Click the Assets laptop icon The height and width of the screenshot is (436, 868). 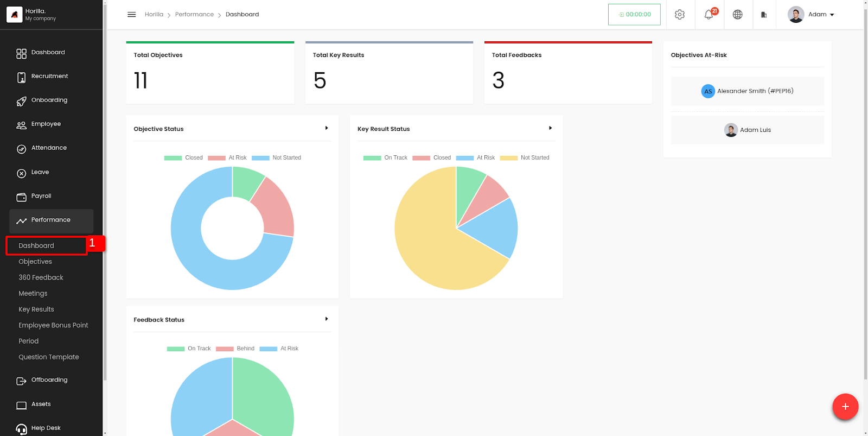[x=21, y=406]
